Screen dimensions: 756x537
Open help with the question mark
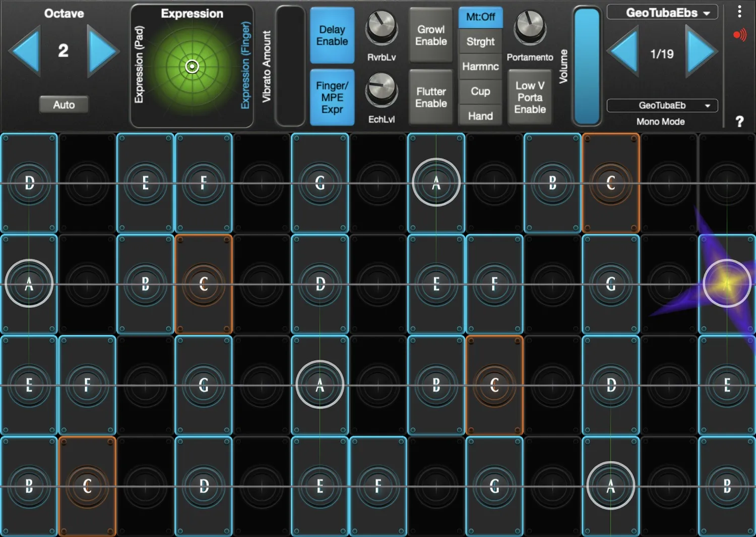click(739, 122)
